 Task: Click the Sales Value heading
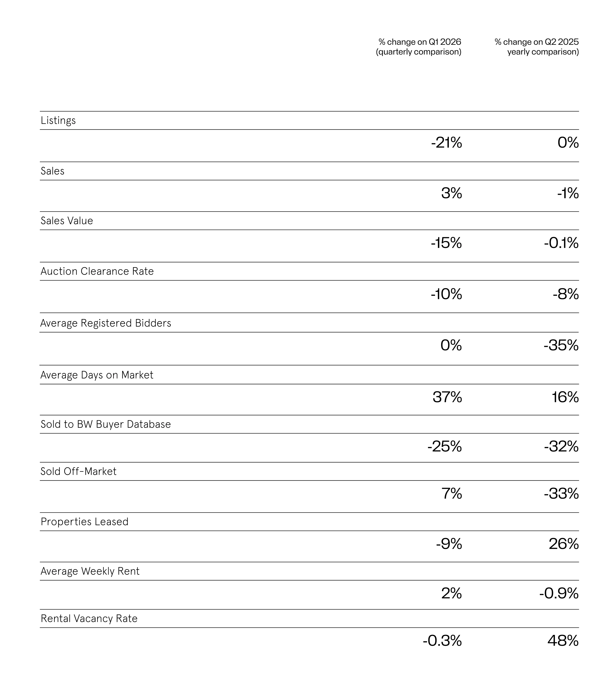67,221
